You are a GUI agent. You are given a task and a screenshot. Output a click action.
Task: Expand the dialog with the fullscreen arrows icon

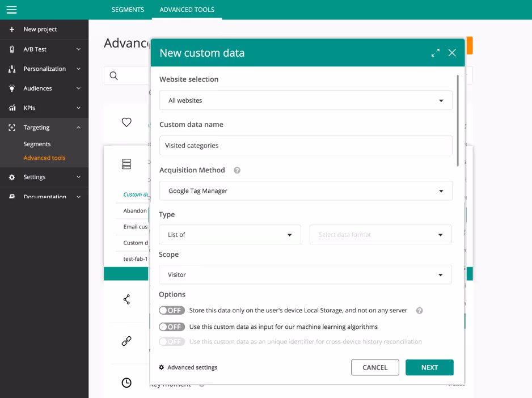click(x=436, y=53)
